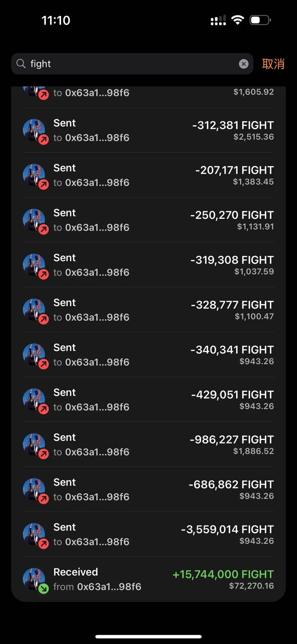Tap the $72,270.16 received value
The width and height of the screenshot is (297, 644).
coord(251,586)
